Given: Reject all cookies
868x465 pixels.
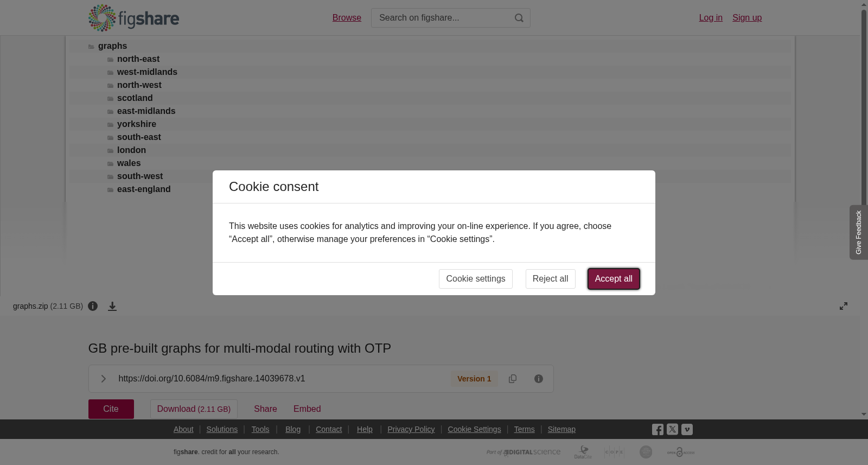Looking at the screenshot, I should click(x=550, y=279).
